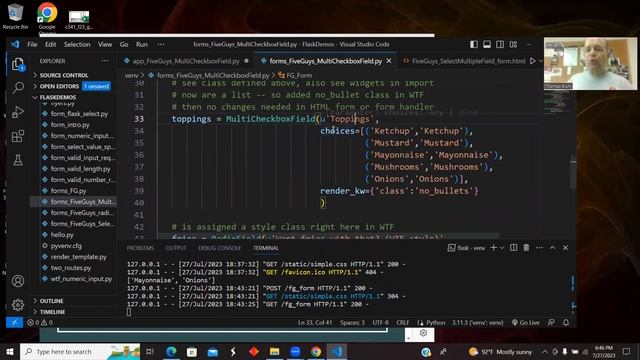Open Run and Debug view

pos(18,111)
